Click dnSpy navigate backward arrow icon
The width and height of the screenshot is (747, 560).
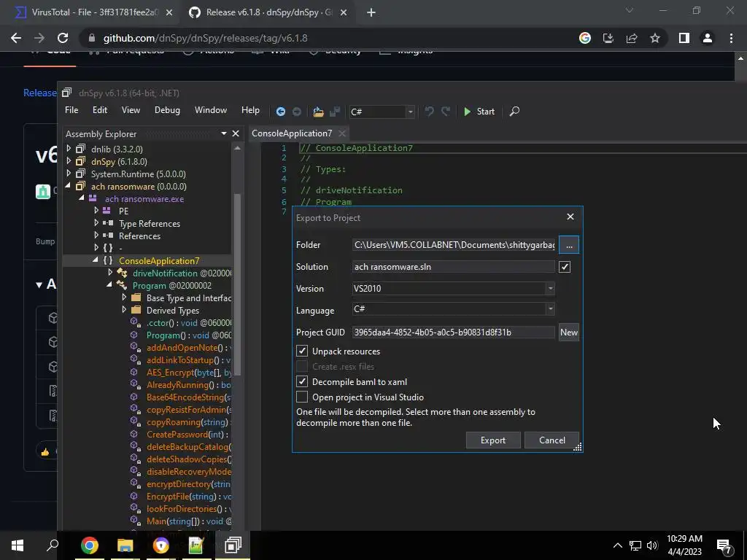tap(281, 112)
